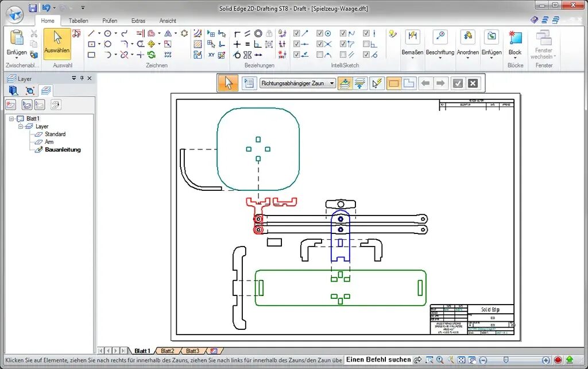Open the Solid Edge application button
This screenshot has width=588, height=369.
click(x=15, y=14)
